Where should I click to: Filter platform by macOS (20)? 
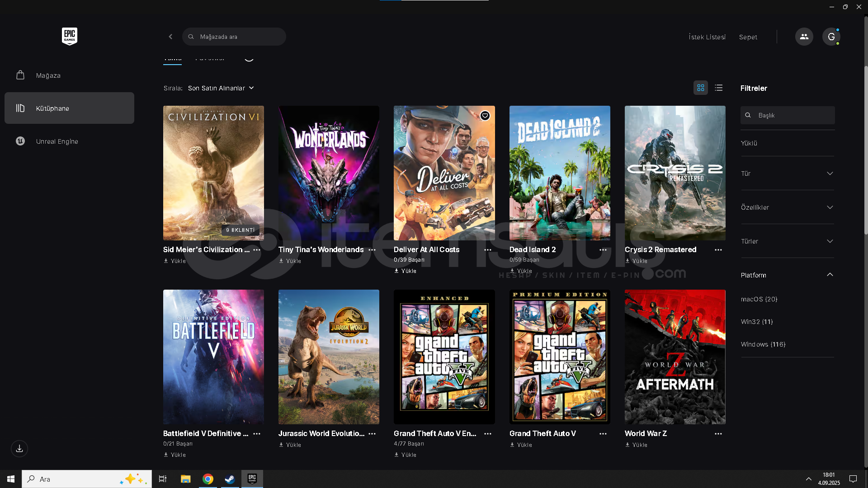(x=759, y=299)
